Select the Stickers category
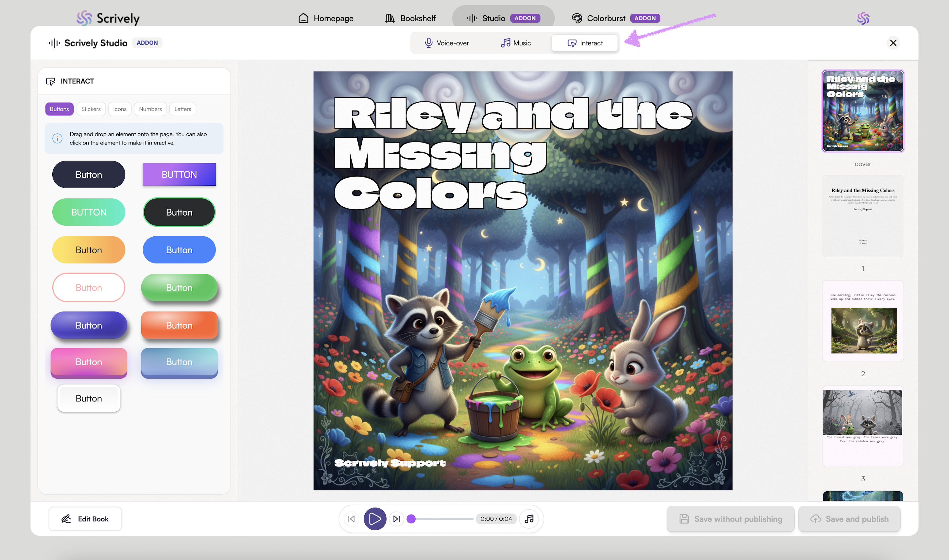The width and height of the screenshot is (949, 560). tap(91, 109)
